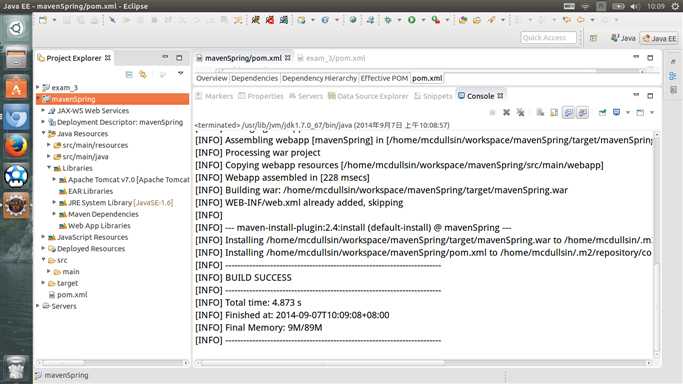683x384 pixels.
Task: Click the Open Console icon
Action: coord(640,113)
